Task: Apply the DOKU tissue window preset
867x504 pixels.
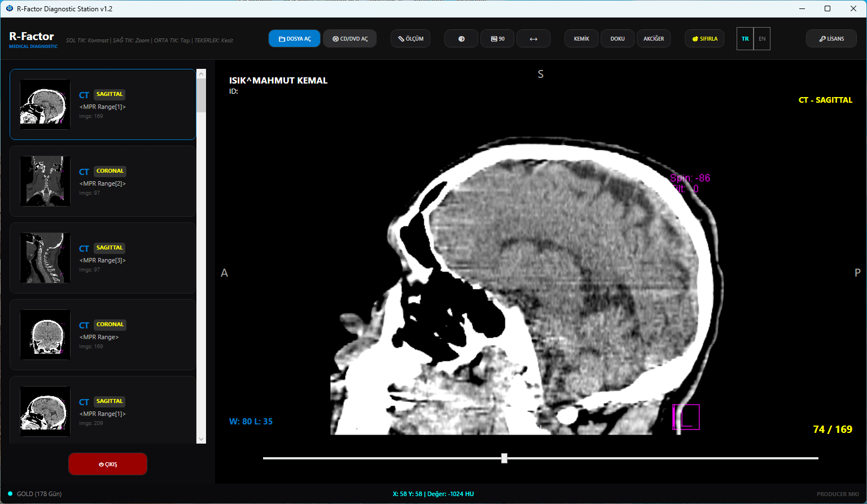Action: [x=618, y=38]
